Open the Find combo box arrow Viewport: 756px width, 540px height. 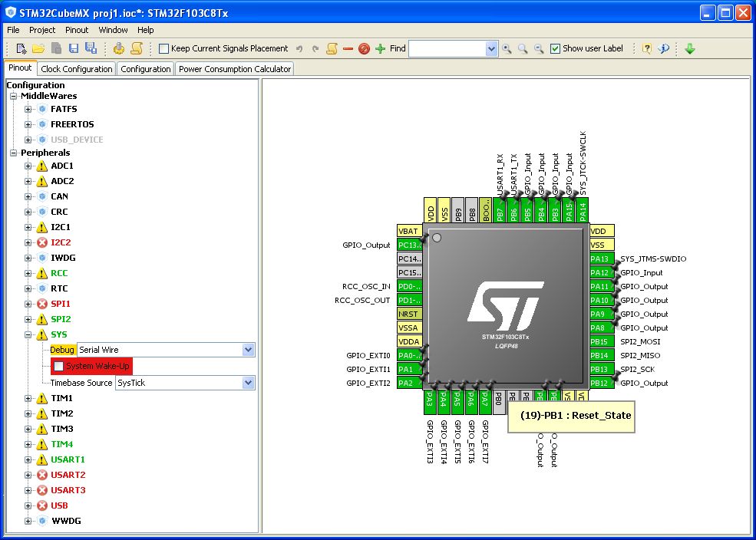[x=491, y=48]
